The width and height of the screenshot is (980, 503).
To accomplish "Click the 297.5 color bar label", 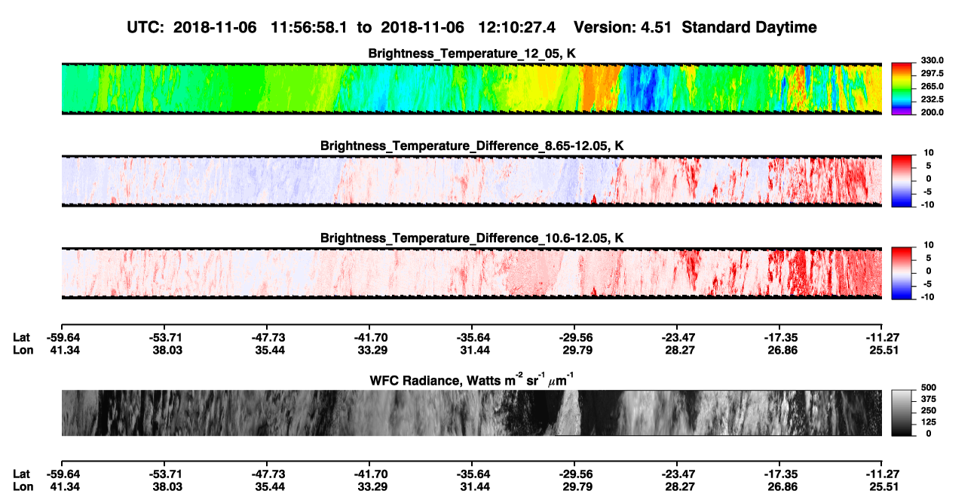I will coord(931,74).
